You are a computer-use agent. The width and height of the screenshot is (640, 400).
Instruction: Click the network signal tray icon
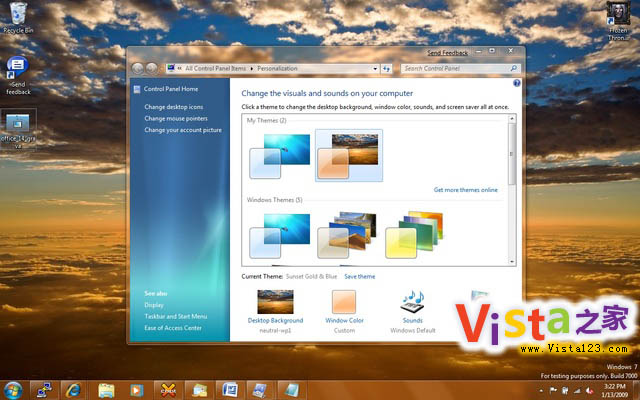(x=577, y=391)
